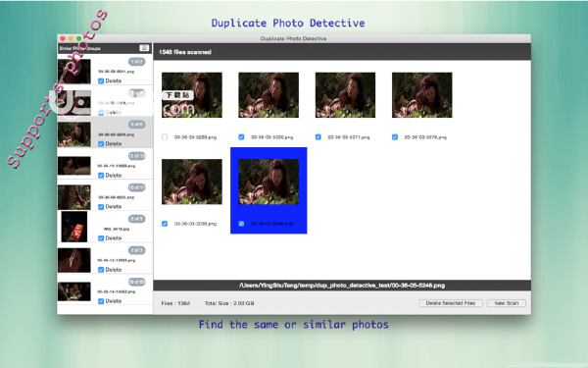Check the unchecked box for 00-36-05-0288.png

(165, 137)
